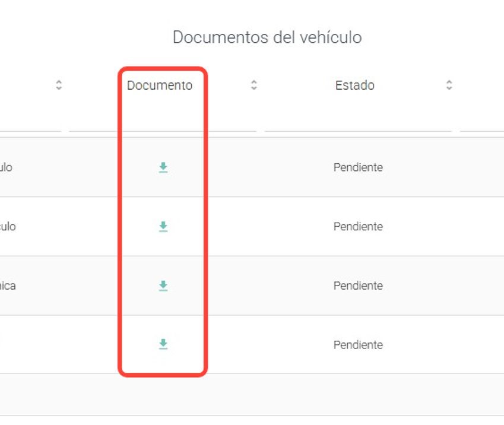Focus the filter field under Documento
Image resolution: width=504 pixels, height=425 pixels.
[x=163, y=123]
